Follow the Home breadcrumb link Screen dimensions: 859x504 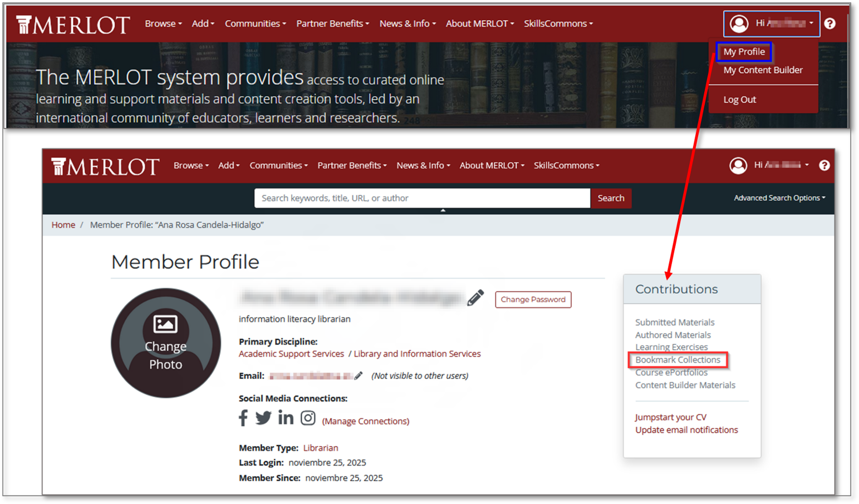pos(63,225)
